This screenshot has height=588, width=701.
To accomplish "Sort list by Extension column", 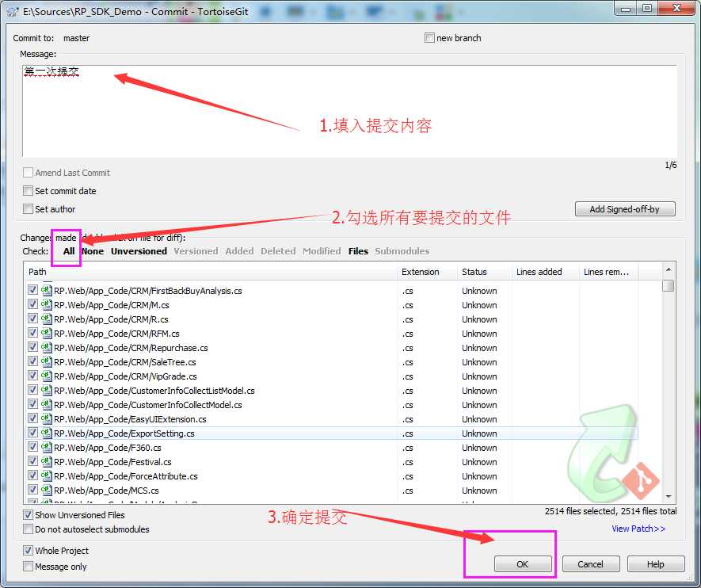I will [427, 272].
